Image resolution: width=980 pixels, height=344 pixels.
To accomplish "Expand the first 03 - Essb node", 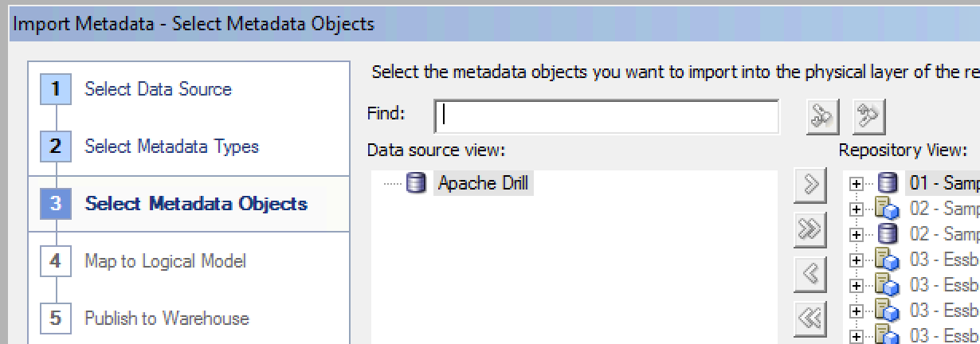I will coord(857,260).
